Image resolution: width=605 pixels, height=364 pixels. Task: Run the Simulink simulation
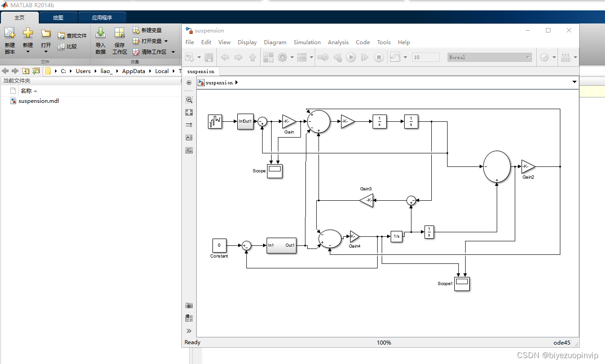click(351, 57)
